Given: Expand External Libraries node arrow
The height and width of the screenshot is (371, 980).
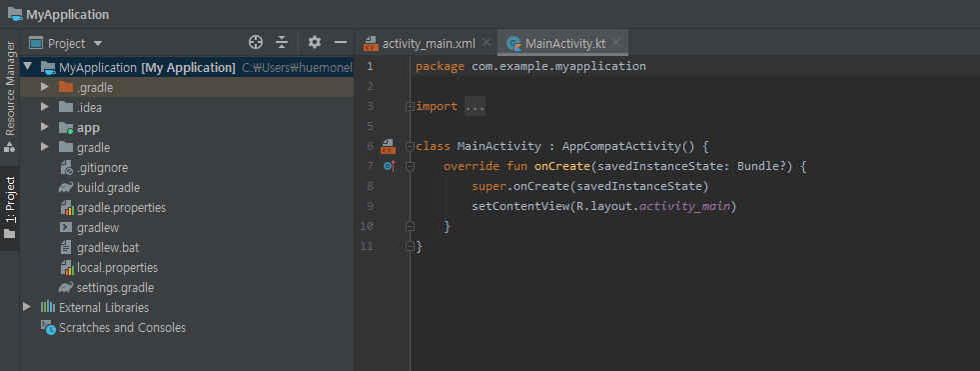Looking at the screenshot, I should pos(26,307).
